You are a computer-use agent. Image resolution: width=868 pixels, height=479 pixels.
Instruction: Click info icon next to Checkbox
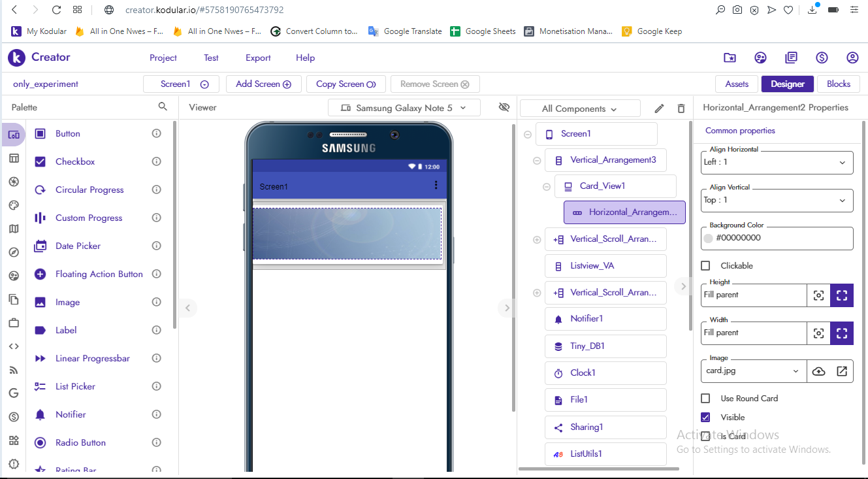[156, 161]
